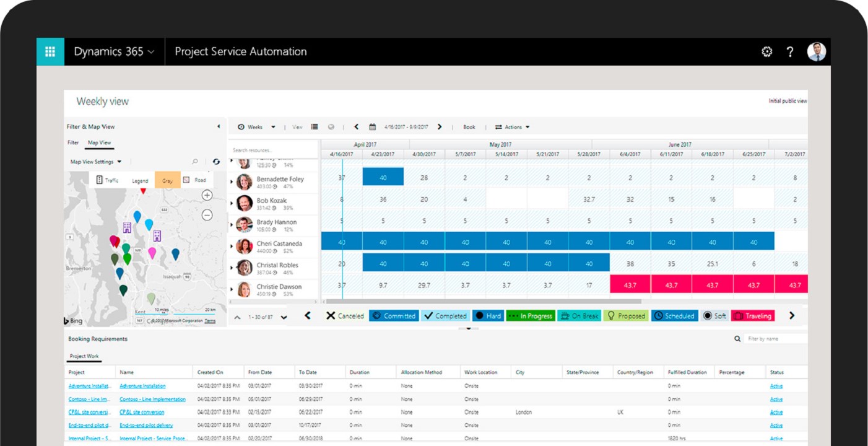The height and width of the screenshot is (446, 868).
Task: Click the Search resources field
Action: click(x=273, y=150)
